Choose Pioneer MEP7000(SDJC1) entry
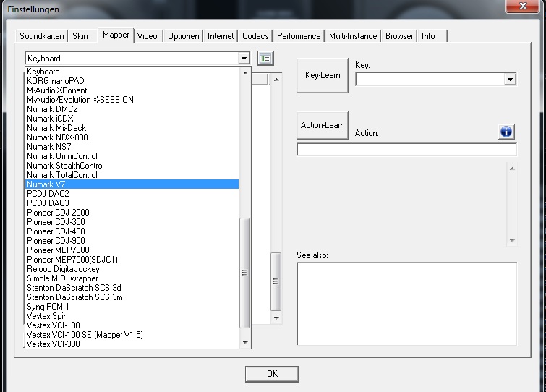This screenshot has width=546, height=392. [x=132, y=260]
